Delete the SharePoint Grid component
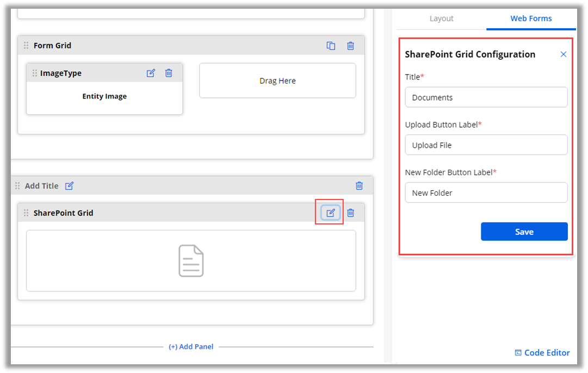This screenshot has height=373, width=588. [x=350, y=213]
